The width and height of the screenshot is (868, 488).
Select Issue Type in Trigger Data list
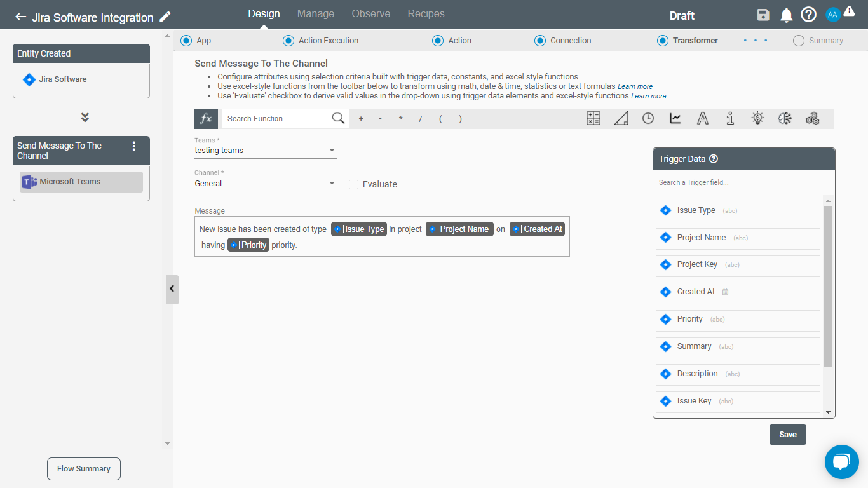tap(738, 211)
